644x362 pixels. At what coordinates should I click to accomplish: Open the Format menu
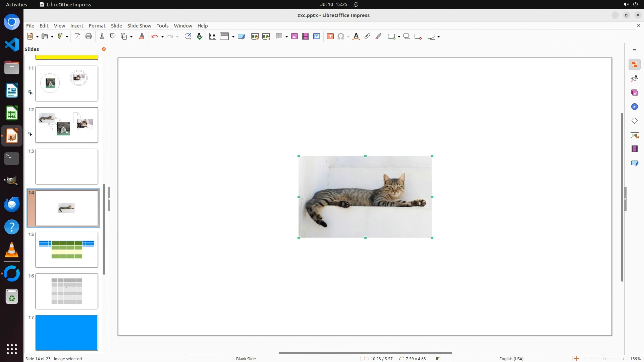[97, 26]
